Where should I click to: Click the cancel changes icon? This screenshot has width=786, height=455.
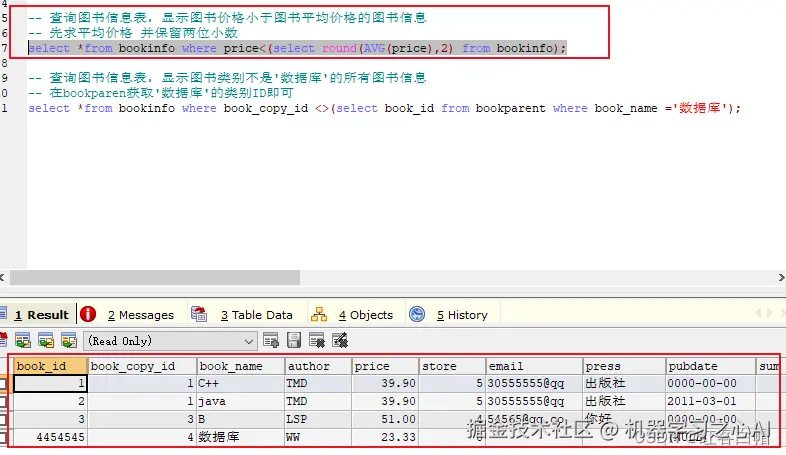coord(340,341)
